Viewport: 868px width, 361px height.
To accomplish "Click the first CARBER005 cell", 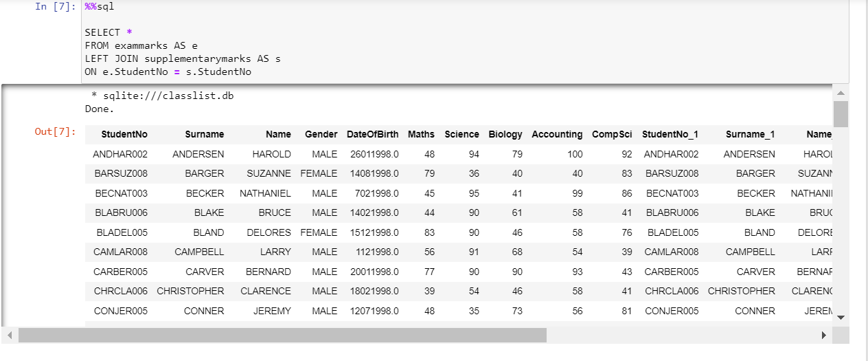I will coord(121,272).
